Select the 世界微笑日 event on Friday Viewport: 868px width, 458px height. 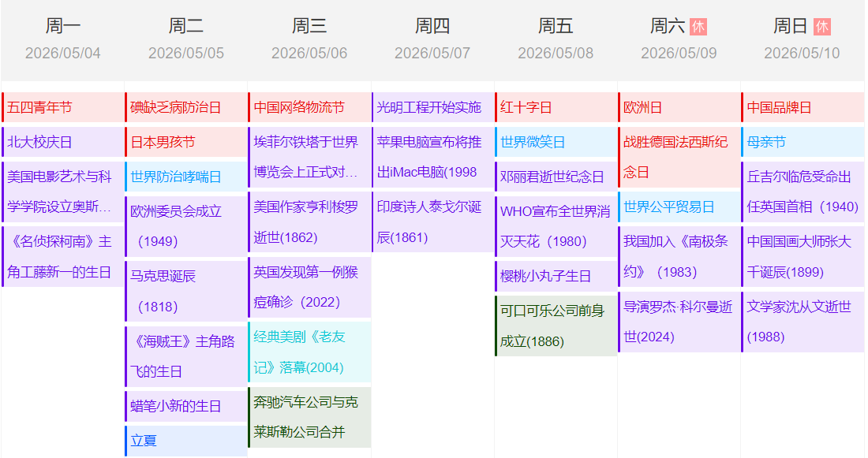pos(556,142)
